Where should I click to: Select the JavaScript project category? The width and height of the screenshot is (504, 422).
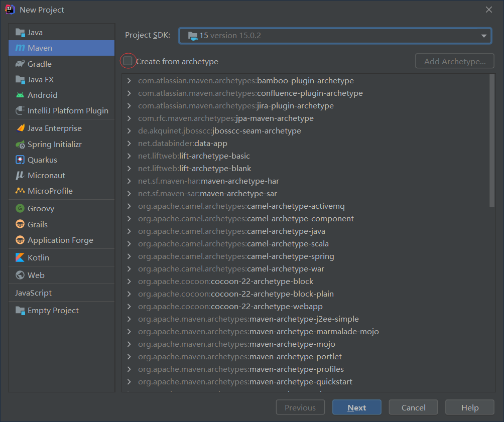coord(33,293)
